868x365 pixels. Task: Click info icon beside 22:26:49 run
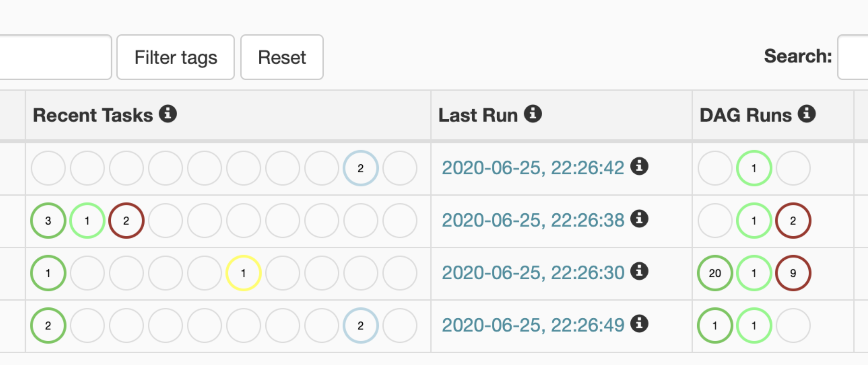(639, 324)
